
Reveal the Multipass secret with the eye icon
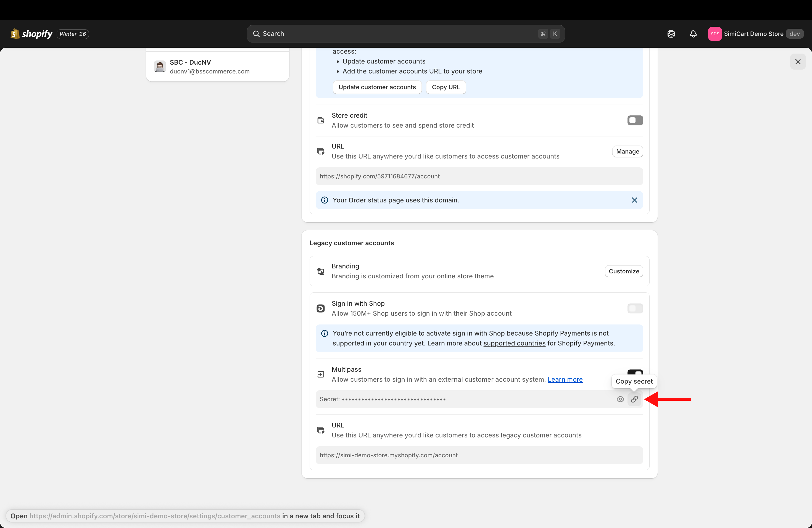pos(620,399)
